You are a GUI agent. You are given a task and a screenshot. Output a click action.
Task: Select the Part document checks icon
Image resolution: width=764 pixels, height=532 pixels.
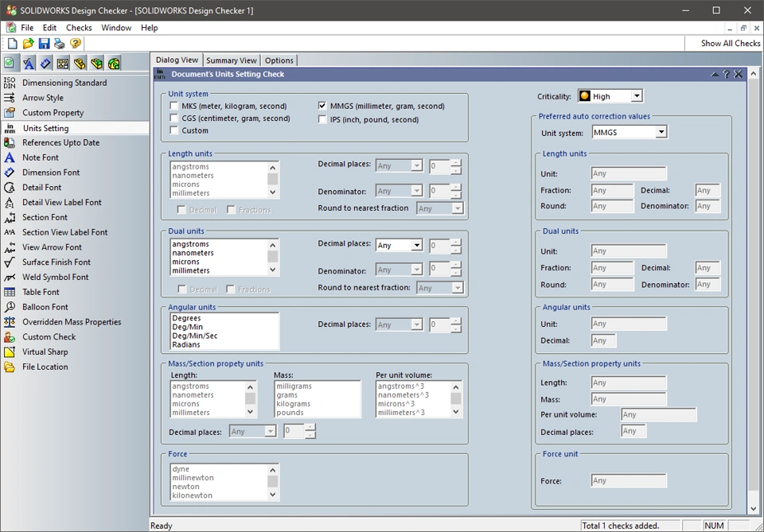pyautogui.click(x=80, y=63)
